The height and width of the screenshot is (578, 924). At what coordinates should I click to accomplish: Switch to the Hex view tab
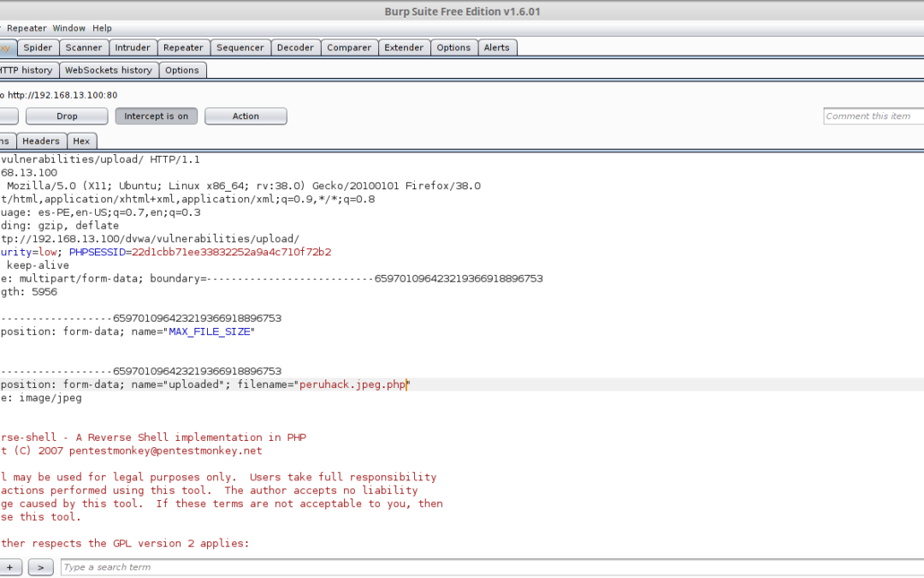pyautogui.click(x=81, y=141)
